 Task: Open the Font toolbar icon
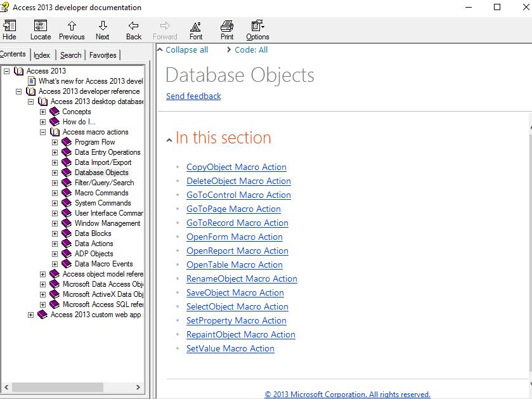195,27
